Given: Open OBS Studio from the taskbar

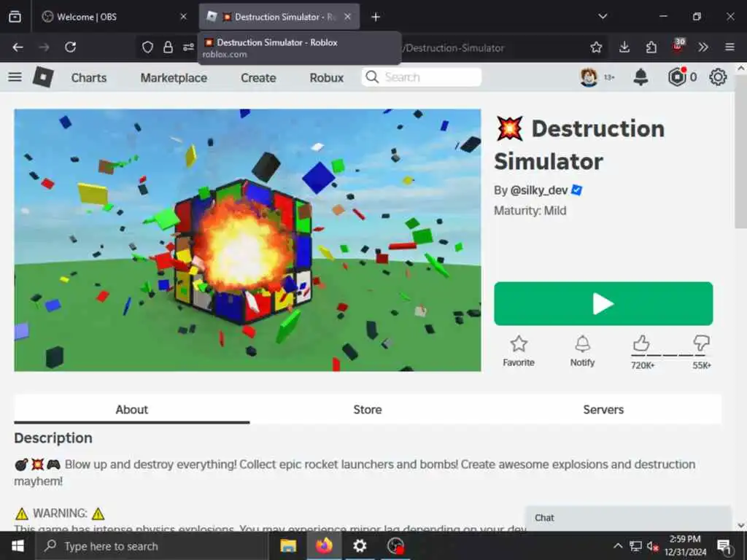Looking at the screenshot, I should tap(395, 545).
